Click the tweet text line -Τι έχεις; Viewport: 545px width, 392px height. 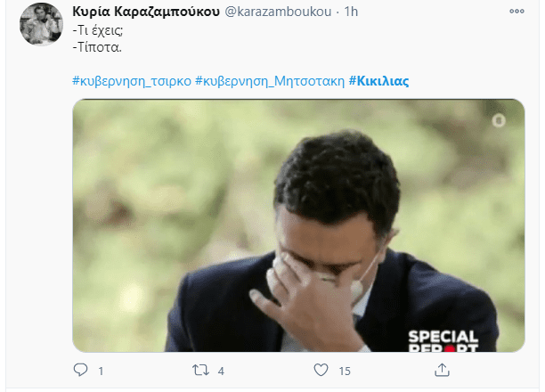(x=98, y=30)
